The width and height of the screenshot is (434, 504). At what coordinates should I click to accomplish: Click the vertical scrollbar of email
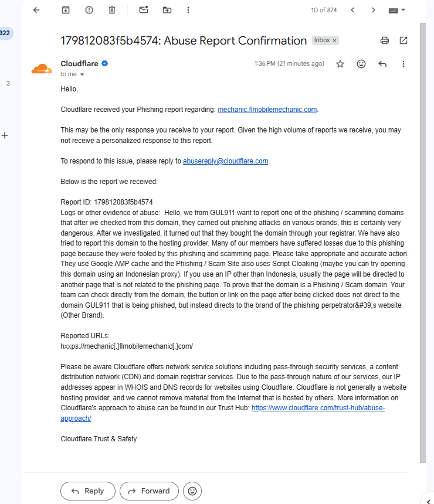pos(423,243)
